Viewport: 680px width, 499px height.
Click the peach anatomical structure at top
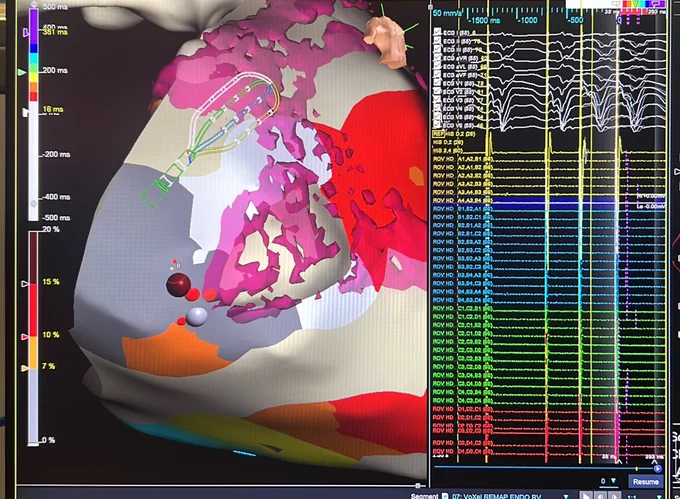385,40
